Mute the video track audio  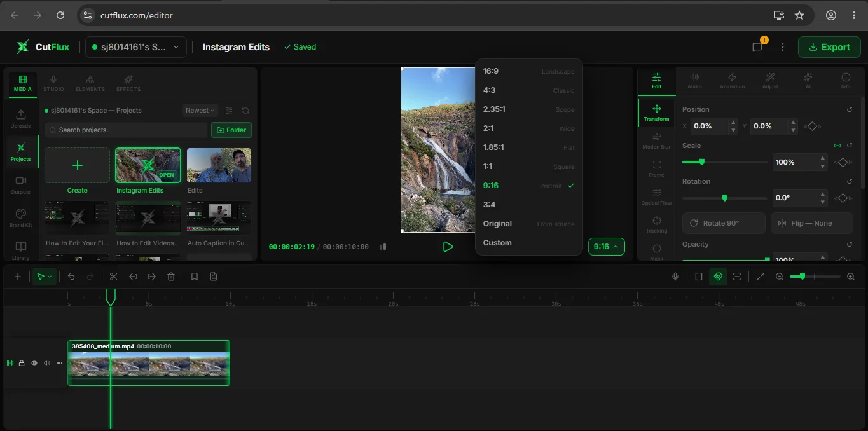click(47, 363)
